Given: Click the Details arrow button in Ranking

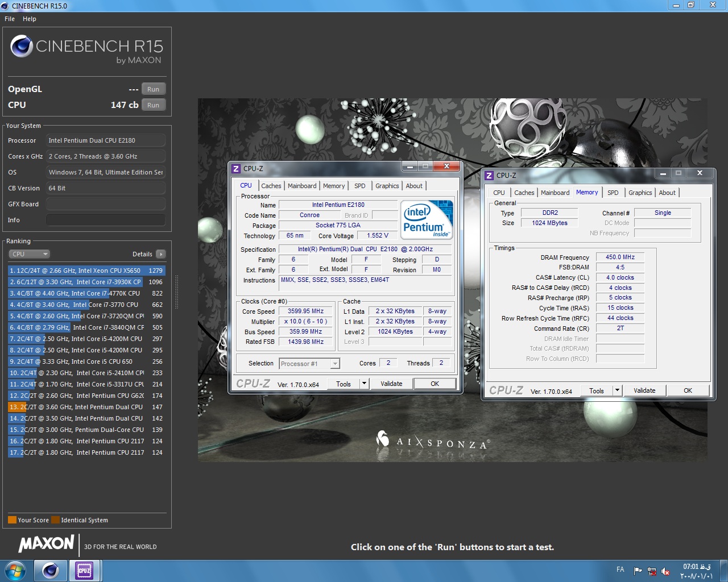Looking at the screenshot, I should tap(161, 254).
